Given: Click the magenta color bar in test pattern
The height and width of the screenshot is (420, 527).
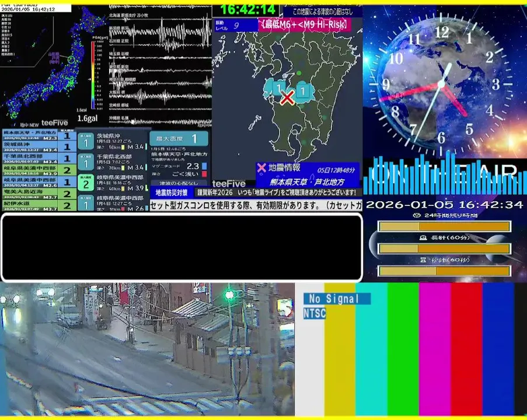Looking at the screenshot, I should (x=435, y=349).
